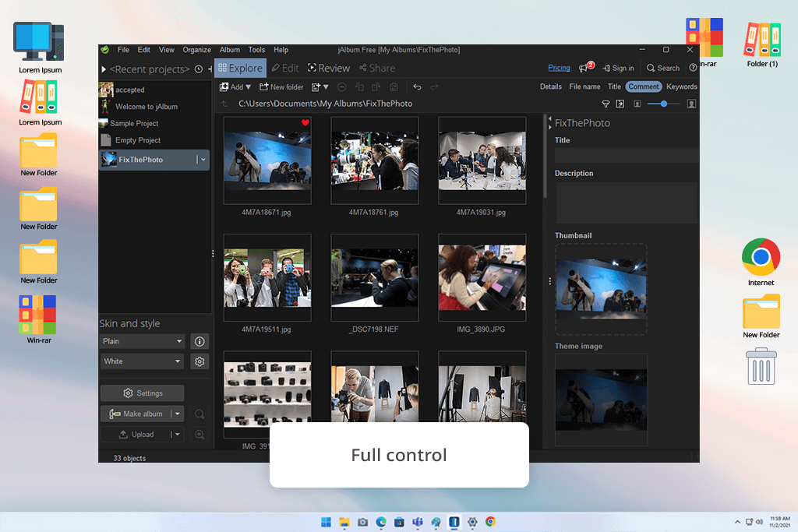
Task: Open FixThePhoto project dropdown arrow
Action: [203, 160]
